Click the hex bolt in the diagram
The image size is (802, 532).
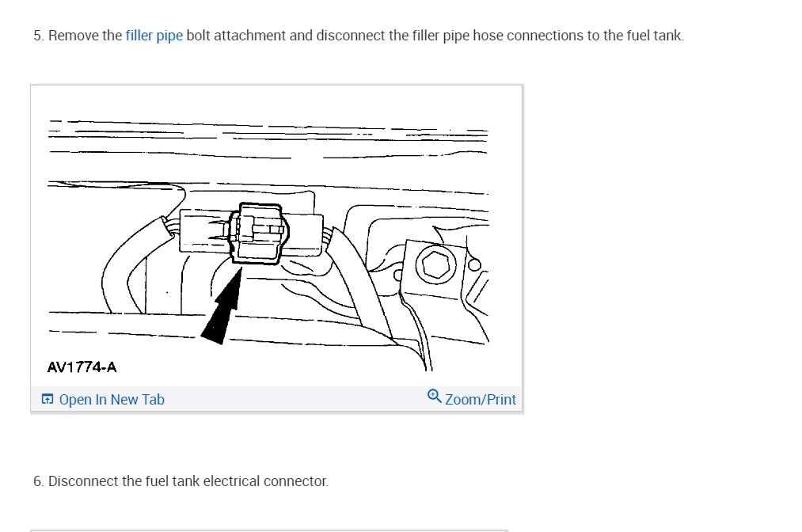click(435, 265)
